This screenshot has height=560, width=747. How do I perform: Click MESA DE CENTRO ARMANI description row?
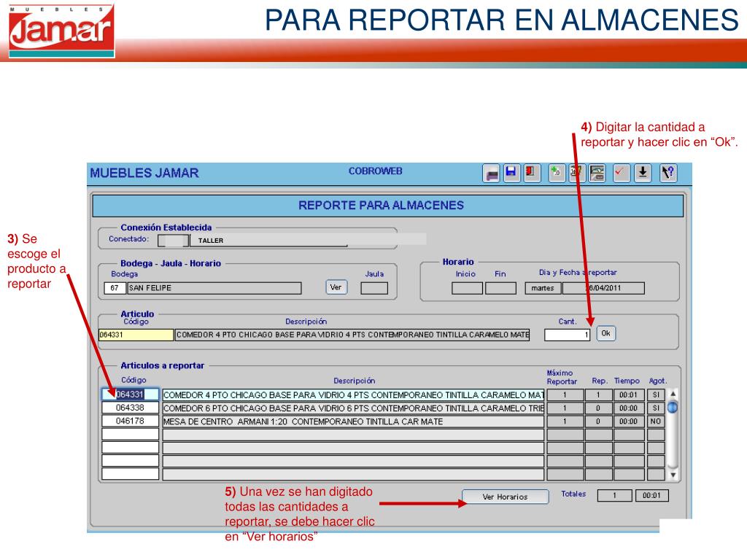click(x=353, y=421)
